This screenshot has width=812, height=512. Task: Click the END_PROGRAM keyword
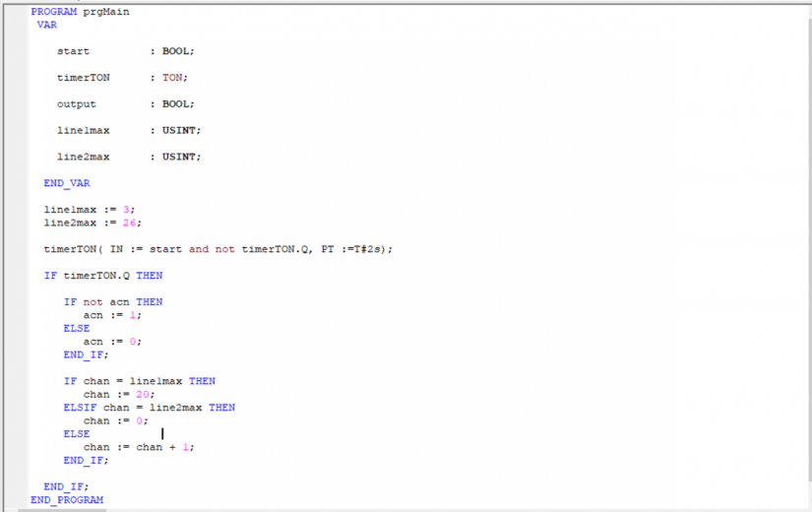67,500
